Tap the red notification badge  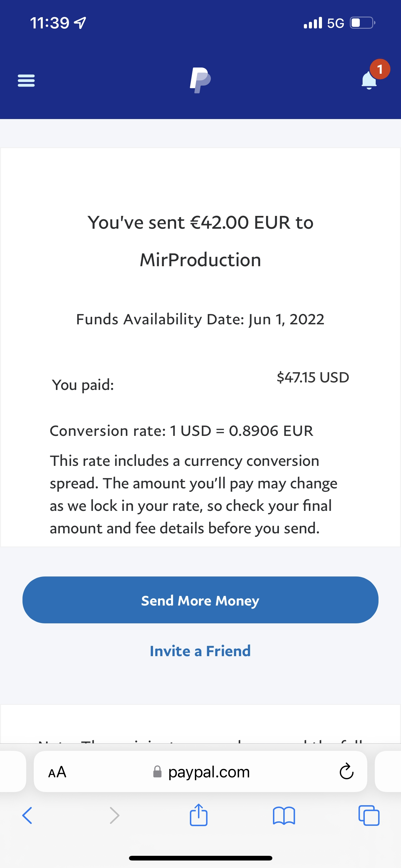tap(380, 69)
